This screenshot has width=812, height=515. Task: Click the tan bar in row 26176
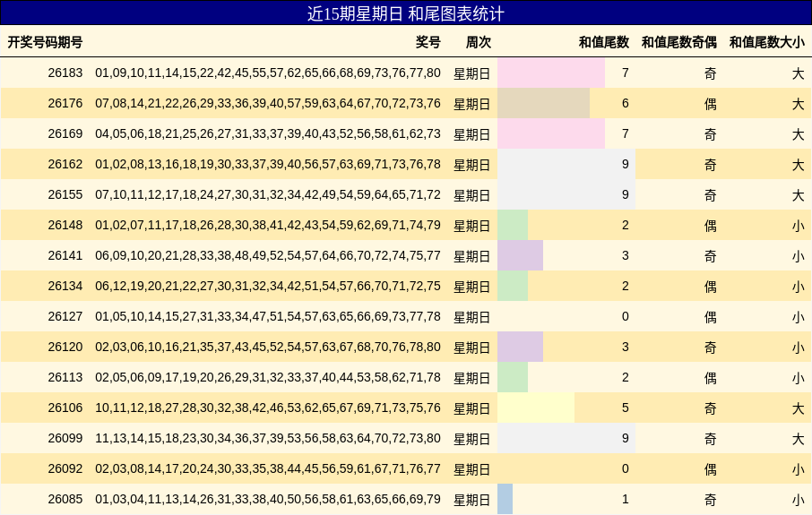click(543, 104)
